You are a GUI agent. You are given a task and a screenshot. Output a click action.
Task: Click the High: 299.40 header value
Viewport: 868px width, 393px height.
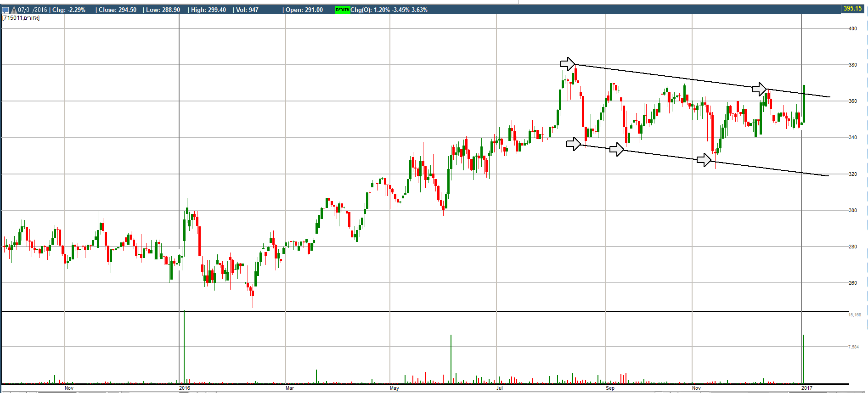click(209, 10)
